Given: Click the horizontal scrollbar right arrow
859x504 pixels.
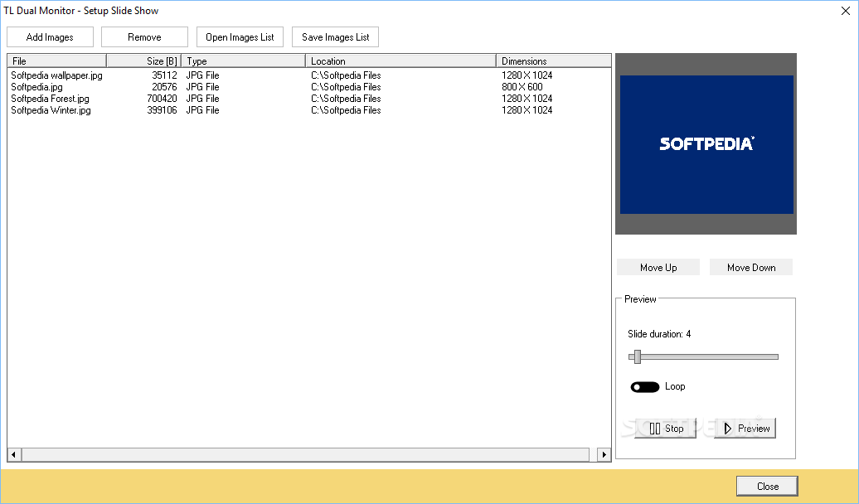Looking at the screenshot, I should click(x=604, y=454).
